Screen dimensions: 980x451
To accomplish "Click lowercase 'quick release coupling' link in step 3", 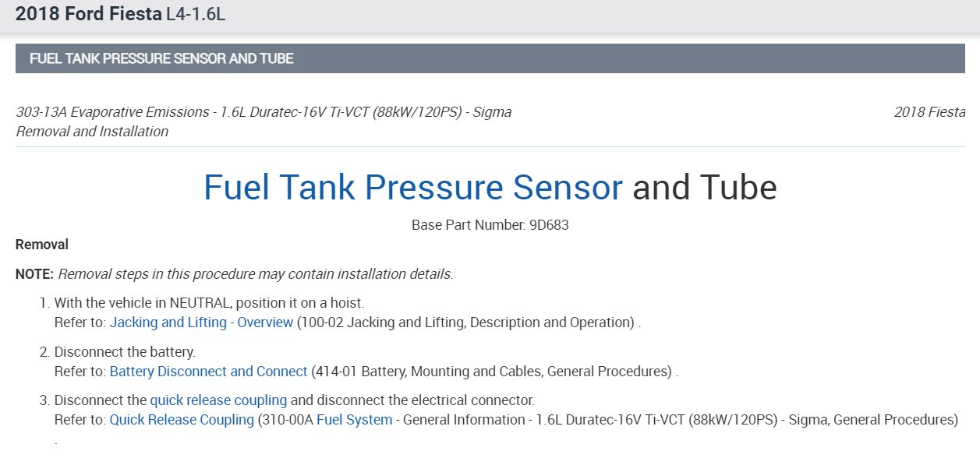I will click(x=218, y=400).
